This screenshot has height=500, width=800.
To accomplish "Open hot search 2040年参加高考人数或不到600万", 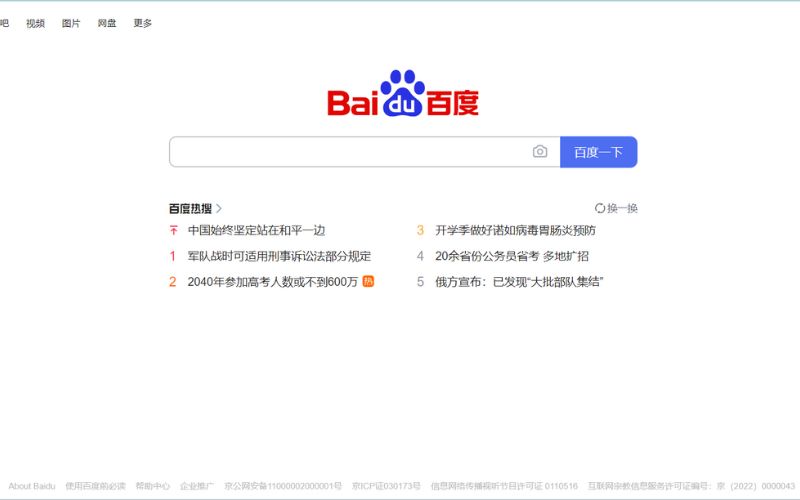I will 272,281.
